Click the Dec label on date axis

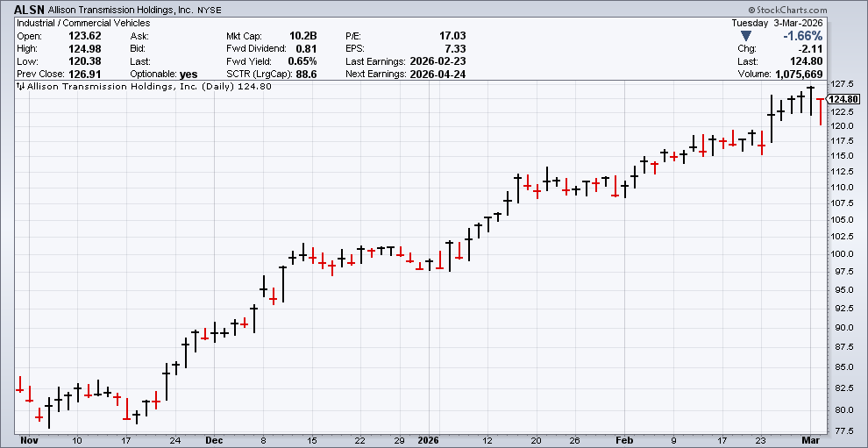[215, 440]
